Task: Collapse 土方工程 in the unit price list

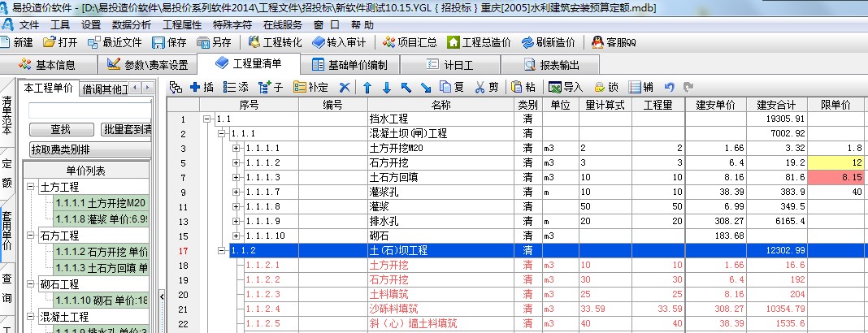Action: (30, 187)
